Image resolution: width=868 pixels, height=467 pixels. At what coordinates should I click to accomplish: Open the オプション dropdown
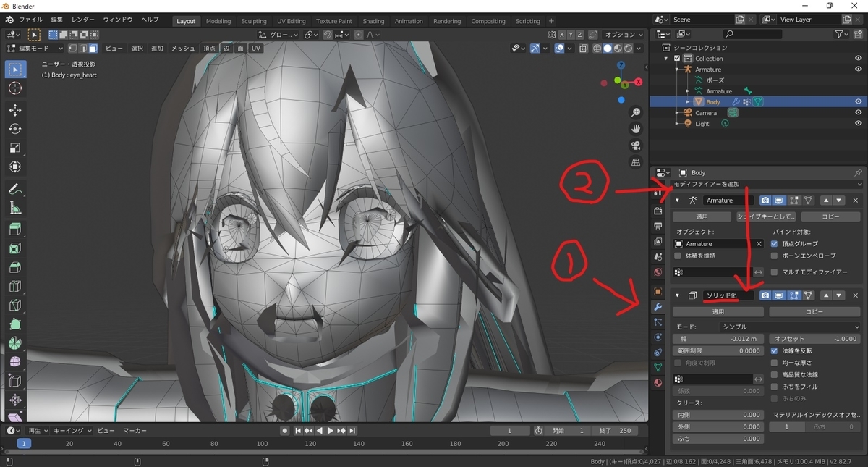click(x=623, y=34)
